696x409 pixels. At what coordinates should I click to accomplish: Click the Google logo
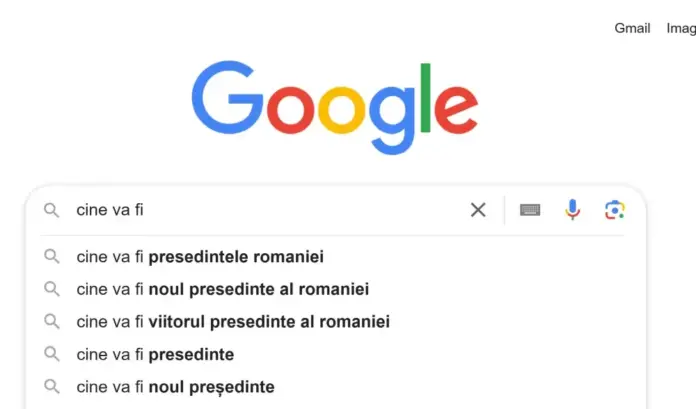(334, 107)
